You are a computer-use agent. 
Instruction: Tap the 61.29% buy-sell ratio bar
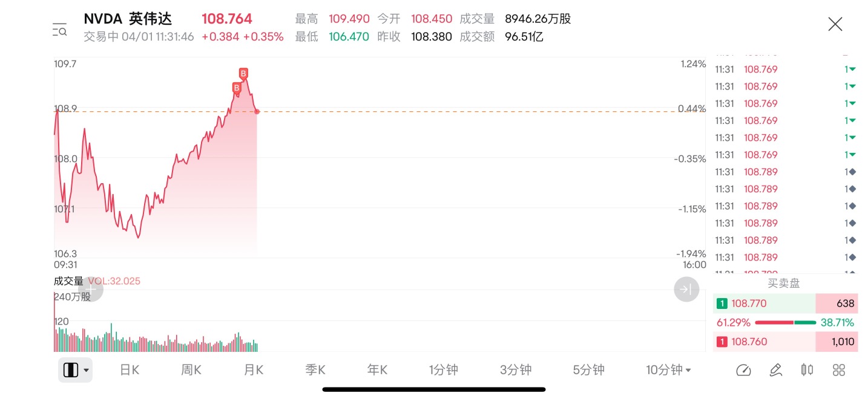(786, 323)
